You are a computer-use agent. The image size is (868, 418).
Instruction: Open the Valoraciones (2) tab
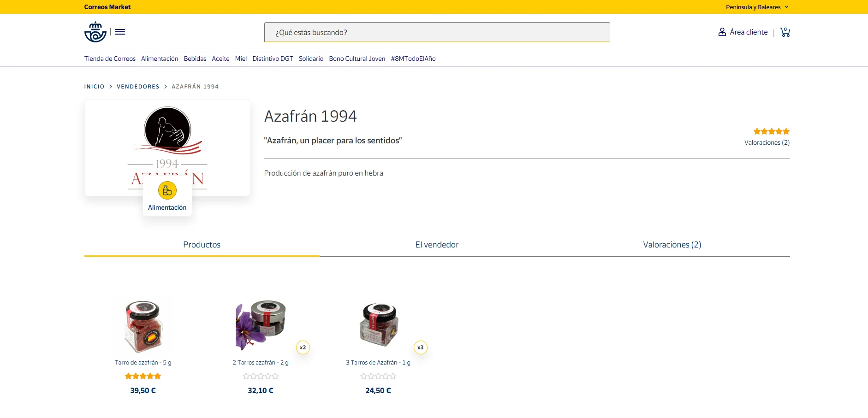click(x=672, y=245)
